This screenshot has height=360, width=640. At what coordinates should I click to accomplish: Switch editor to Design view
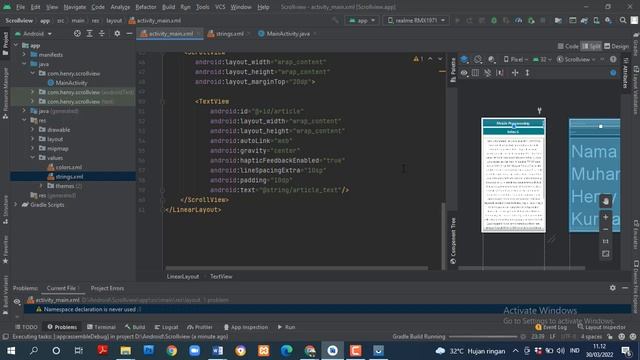(x=616, y=46)
